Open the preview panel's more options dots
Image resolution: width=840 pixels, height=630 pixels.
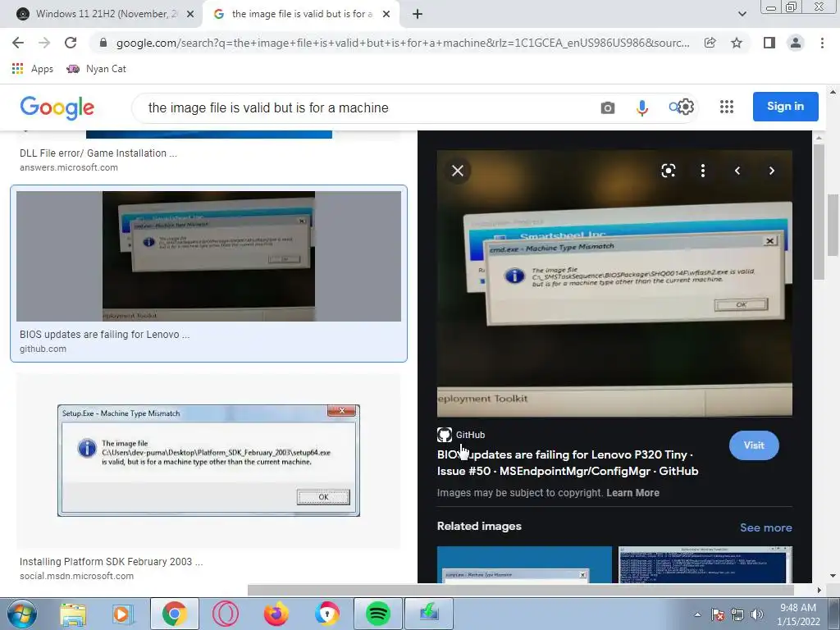tap(703, 171)
